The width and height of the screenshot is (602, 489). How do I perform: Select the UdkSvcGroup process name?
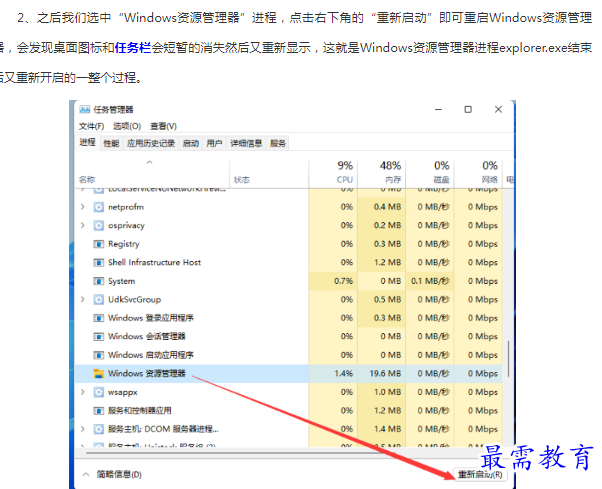pyautogui.click(x=135, y=300)
